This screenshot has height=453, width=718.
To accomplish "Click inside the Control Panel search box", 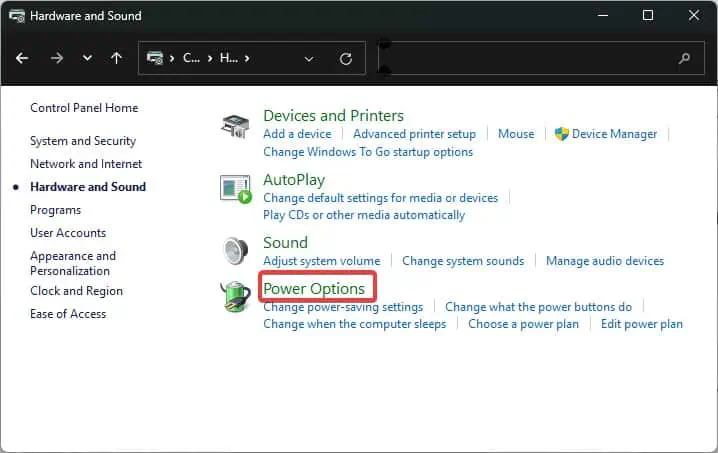I will coord(541,58).
